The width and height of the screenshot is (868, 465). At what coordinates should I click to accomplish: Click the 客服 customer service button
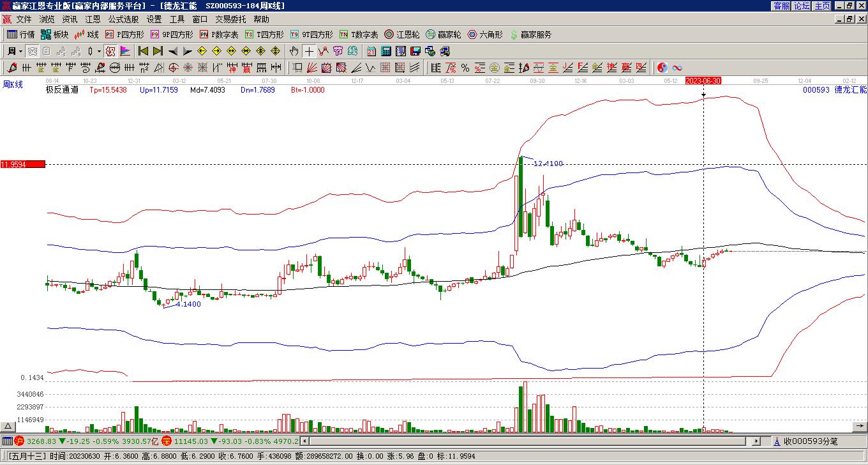coord(781,6)
